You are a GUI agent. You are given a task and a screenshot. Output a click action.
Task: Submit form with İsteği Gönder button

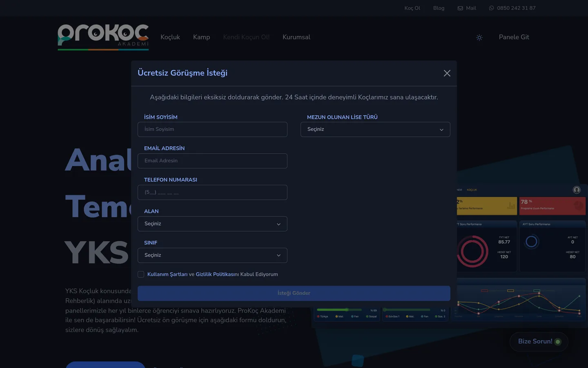click(294, 293)
